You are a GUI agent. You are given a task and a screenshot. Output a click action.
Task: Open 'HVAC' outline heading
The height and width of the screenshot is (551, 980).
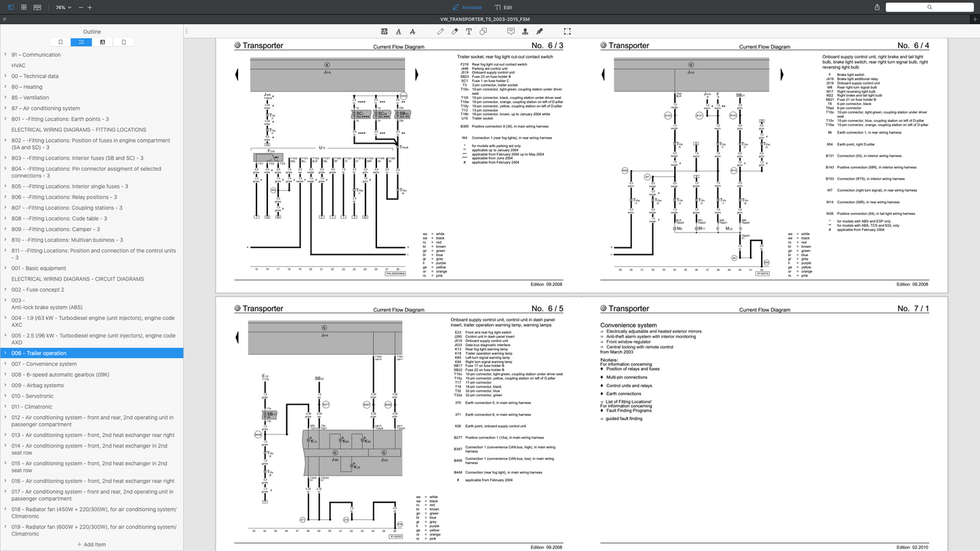18,66
